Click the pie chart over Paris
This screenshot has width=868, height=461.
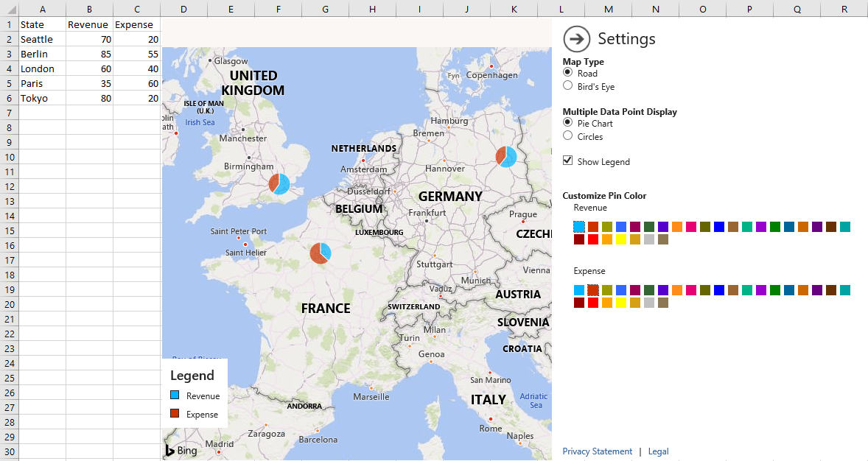coord(321,253)
